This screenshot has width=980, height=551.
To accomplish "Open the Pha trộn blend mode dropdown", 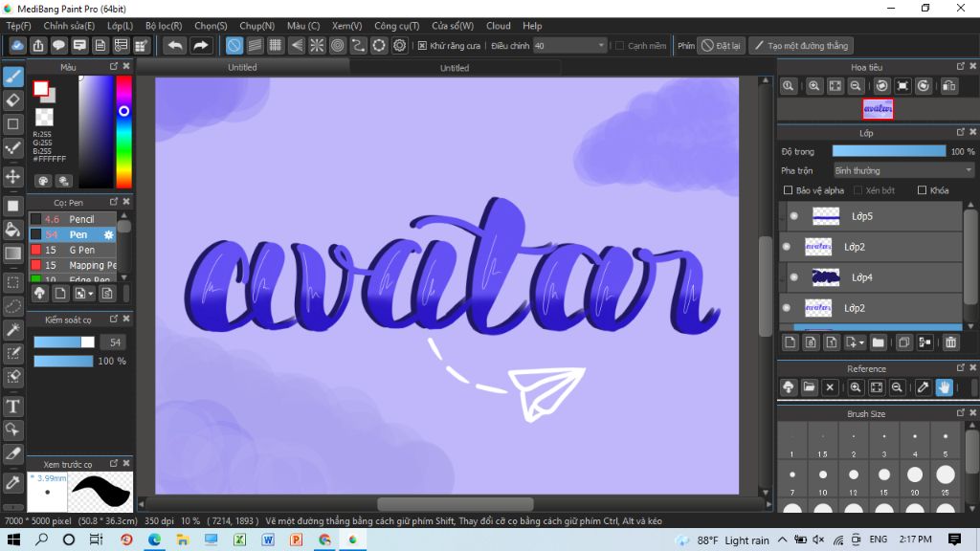I will pyautogui.click(x=903, y=170).
